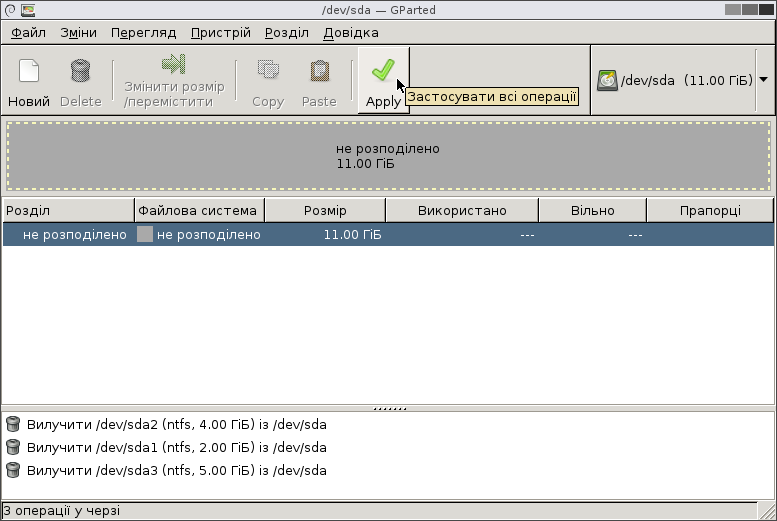777x521 pixels.
Task: Expand the device selector dropdown arrow
Action: 764,79
